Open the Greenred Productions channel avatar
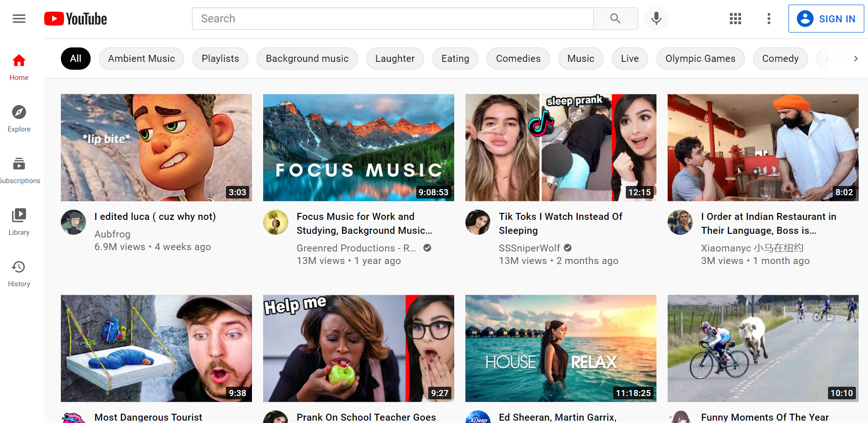 pos(276,222)
